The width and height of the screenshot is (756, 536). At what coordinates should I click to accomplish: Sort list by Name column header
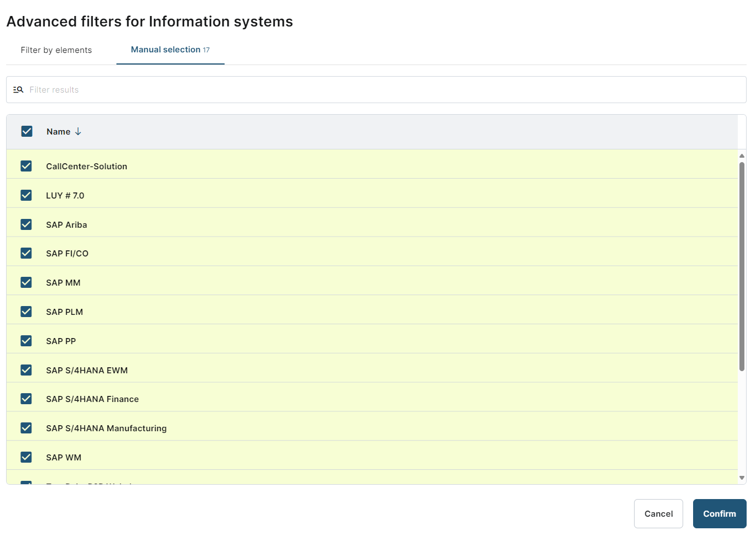58,132
